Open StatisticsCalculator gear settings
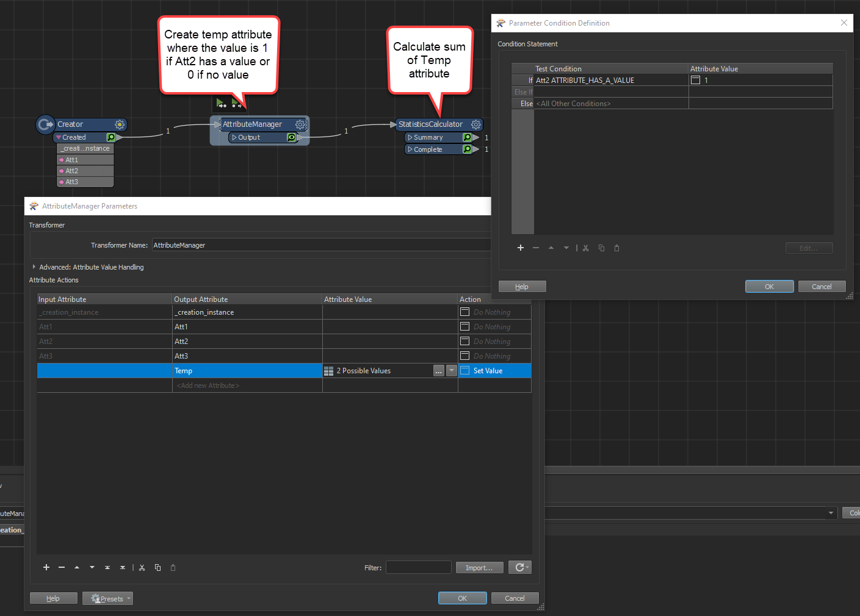 click(x=476, y=124)
